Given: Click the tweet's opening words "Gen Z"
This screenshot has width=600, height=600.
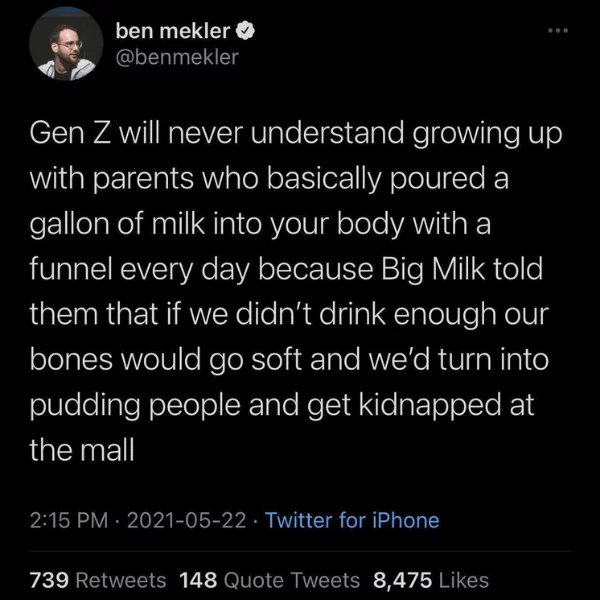Looking at the screenshot, I should coord(72,133).
